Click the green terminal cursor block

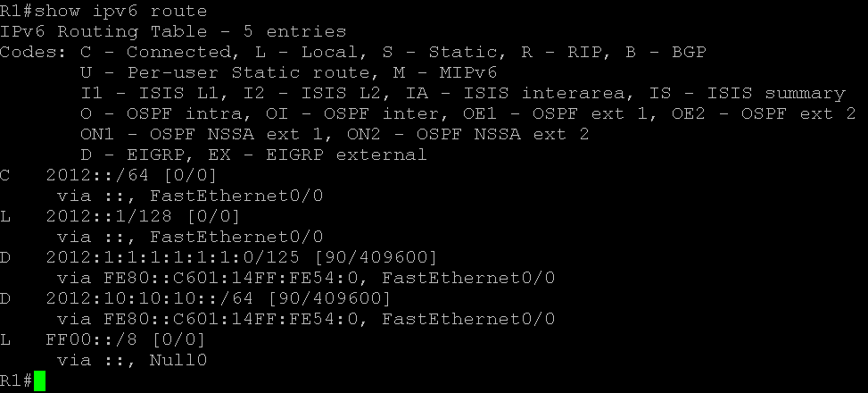(39, 381)
